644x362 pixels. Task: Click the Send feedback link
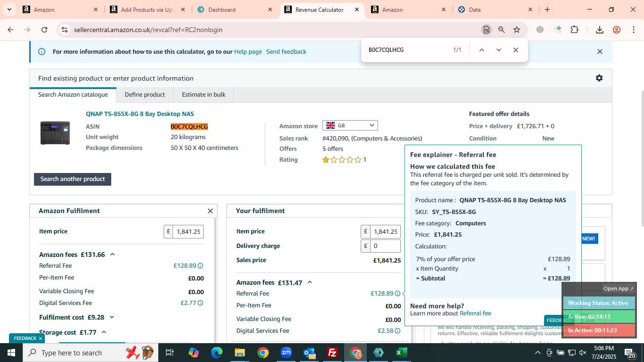286,52
